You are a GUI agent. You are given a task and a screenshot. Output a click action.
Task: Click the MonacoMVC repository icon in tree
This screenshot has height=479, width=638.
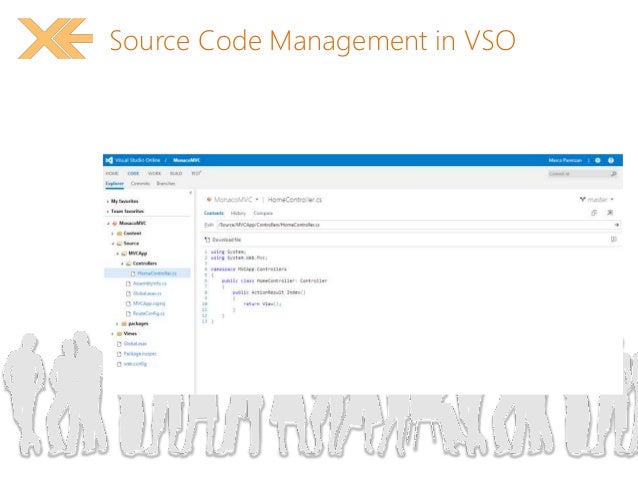click(115, 223)
